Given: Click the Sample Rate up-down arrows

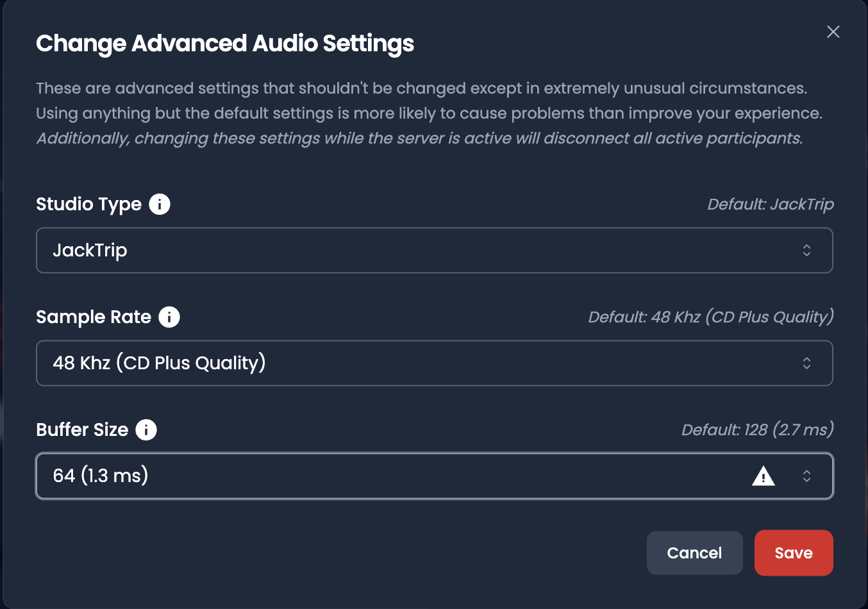Looking at the screenshot, I should pos(806,363).
